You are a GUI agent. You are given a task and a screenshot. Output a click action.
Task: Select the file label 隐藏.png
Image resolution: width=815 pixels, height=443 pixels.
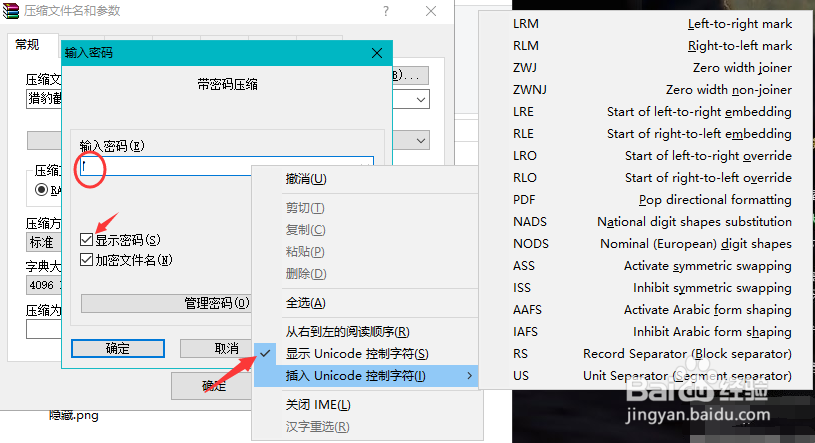(74, 415)
